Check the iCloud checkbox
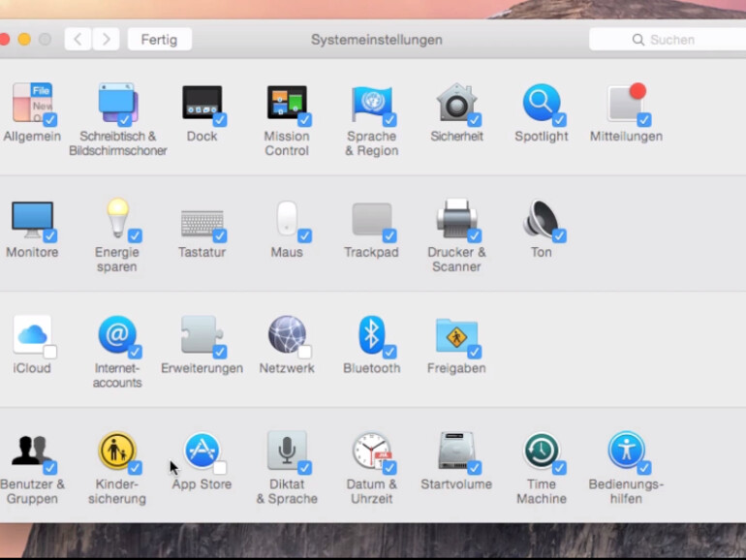Image resolution: width=746 pixels, height=560 pixels. click(x=50, y=352)
